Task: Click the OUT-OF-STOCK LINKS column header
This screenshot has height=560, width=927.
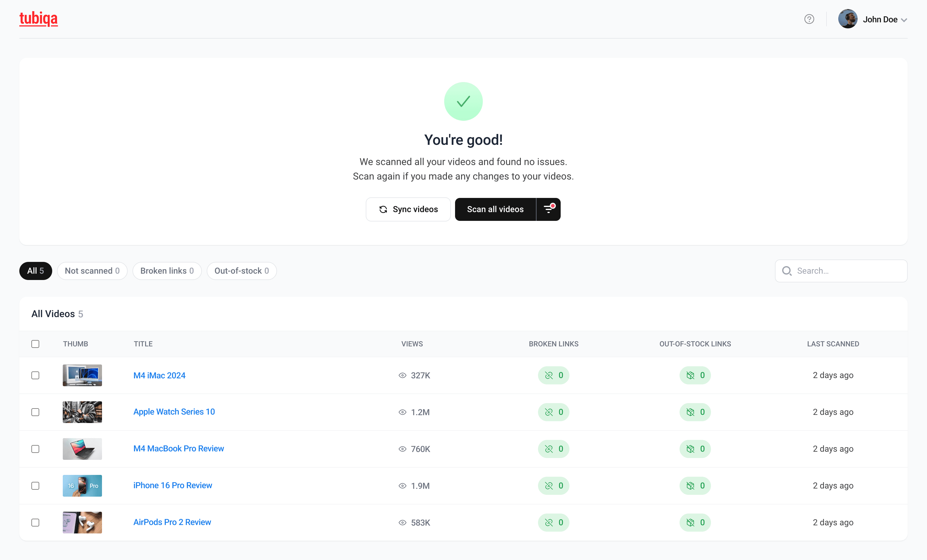Action: pos(695,344)
